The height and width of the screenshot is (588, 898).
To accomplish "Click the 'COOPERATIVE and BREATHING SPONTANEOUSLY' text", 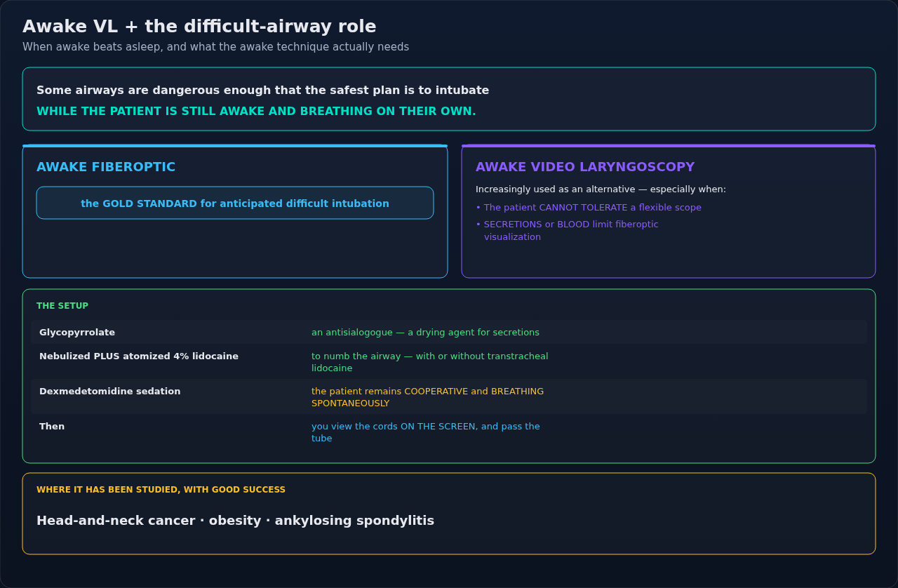I will point(427,397).
